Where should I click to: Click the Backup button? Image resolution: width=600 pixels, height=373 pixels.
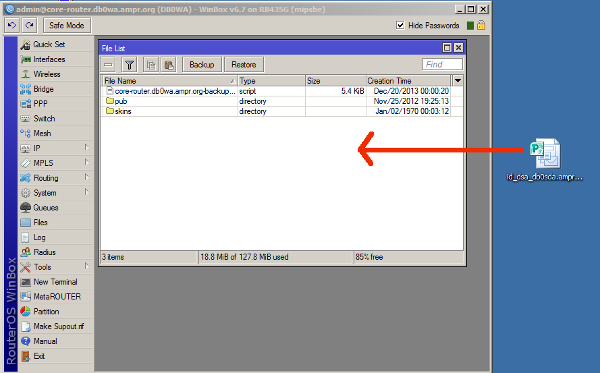(x=202, y=65)
